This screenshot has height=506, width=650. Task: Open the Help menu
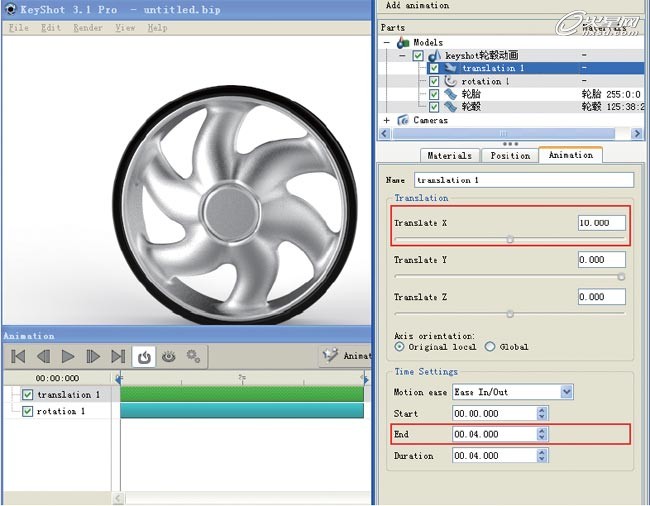point(157,28)
